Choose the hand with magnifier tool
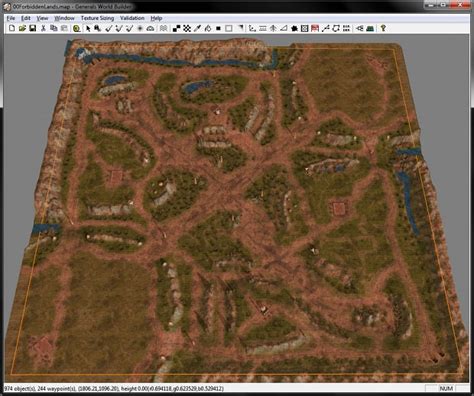The width and height of the screenshot is (474, 396). (x=98, y=29)
